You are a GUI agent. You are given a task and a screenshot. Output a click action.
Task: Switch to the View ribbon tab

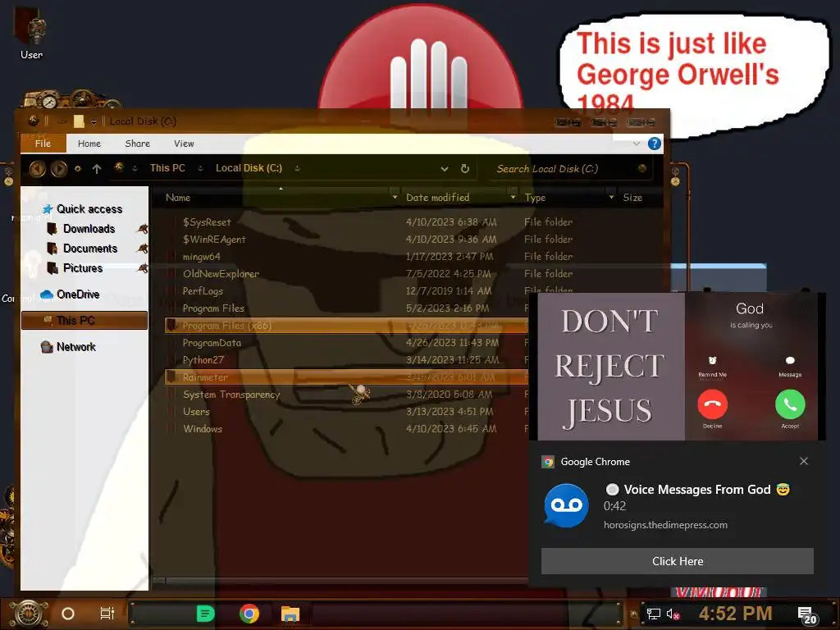click(x=184, y=144)
